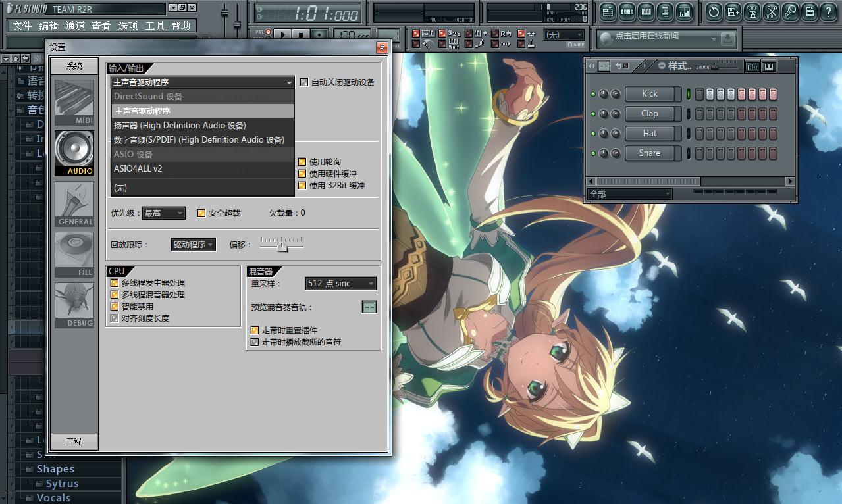
Task: Click the render audio wave-save icon
Action: point(752,11)
